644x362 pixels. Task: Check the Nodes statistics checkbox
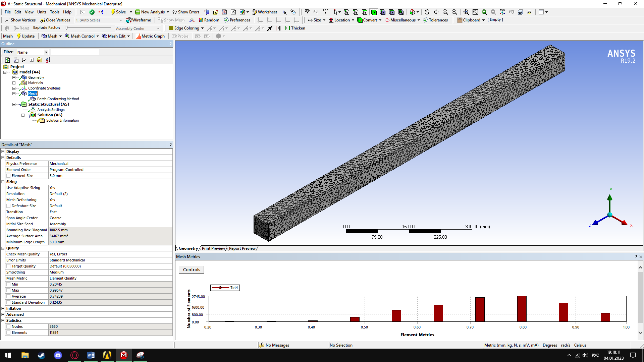point(8,326)
